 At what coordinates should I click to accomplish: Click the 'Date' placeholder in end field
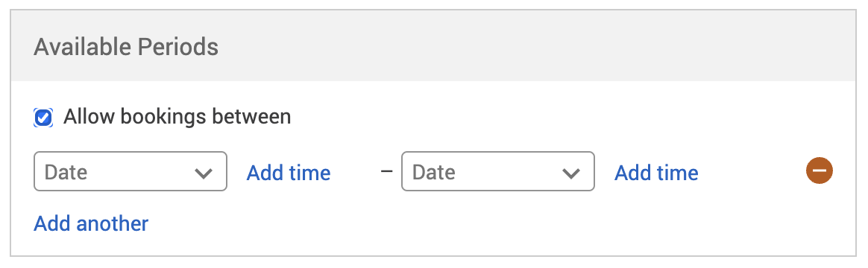pyautogui.click(x=434, y=172)
